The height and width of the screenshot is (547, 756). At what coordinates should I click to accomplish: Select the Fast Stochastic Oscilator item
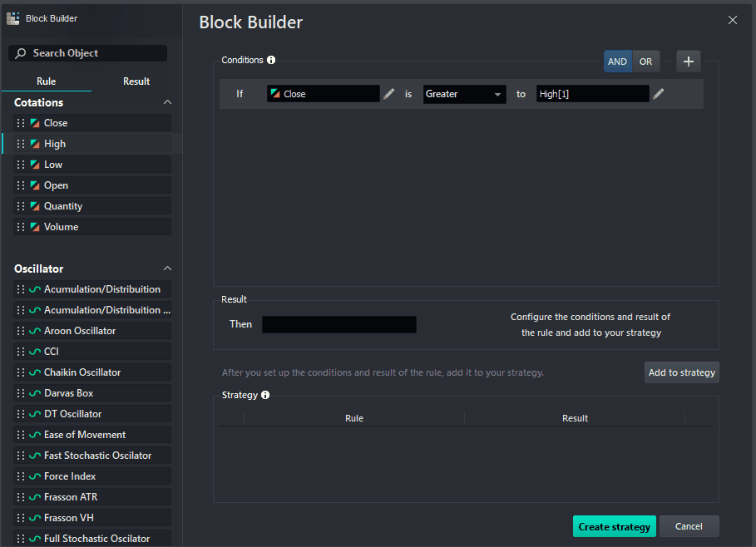tap(92, 456)
